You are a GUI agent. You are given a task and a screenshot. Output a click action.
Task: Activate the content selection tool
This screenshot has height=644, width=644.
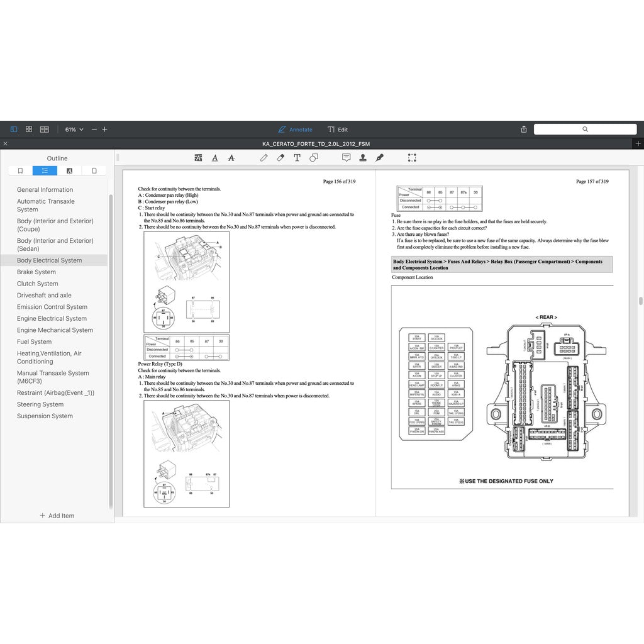412,157
